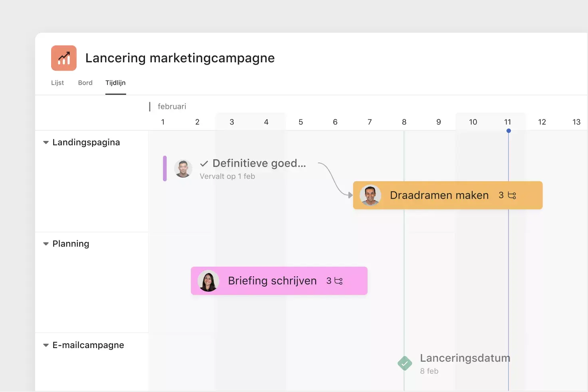Click the subtask branch icon on Briefing schrijven
Viewport: 588px width, 392px height.
(338, 281)
